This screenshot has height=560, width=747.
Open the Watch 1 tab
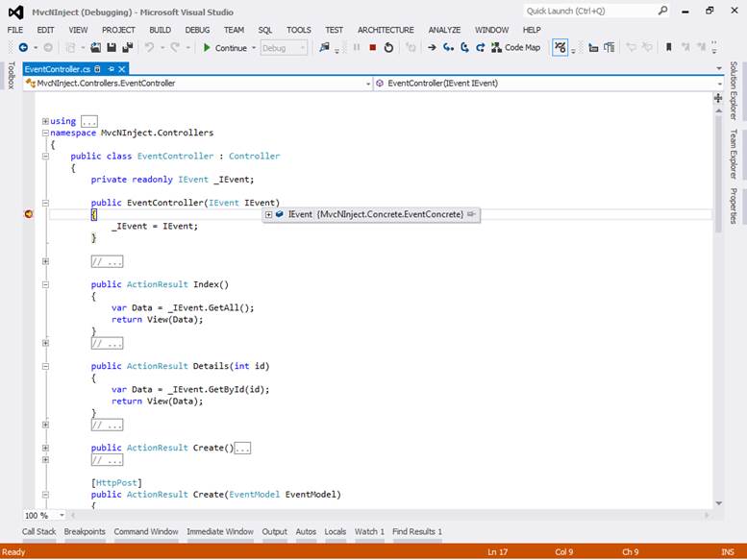[369, 532]
